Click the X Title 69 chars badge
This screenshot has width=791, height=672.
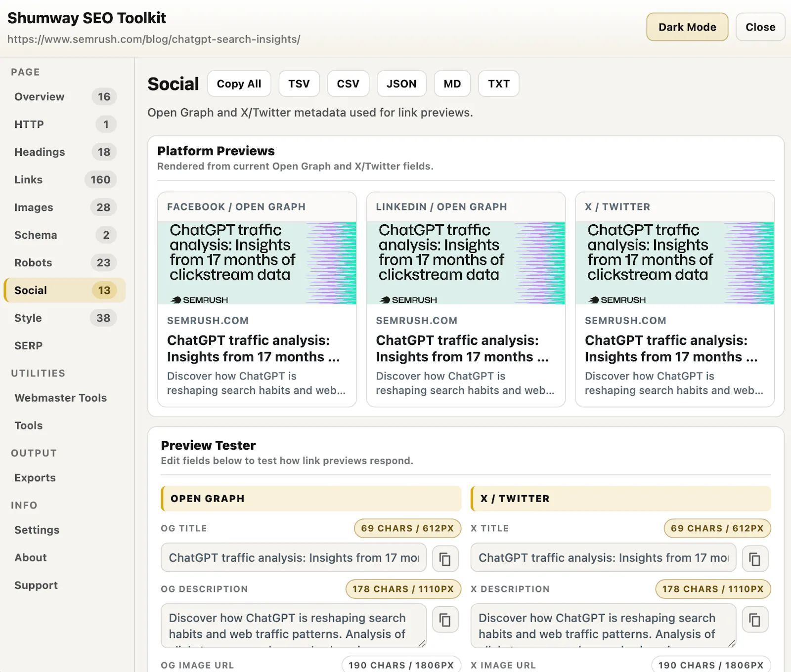tap(717, 528)
